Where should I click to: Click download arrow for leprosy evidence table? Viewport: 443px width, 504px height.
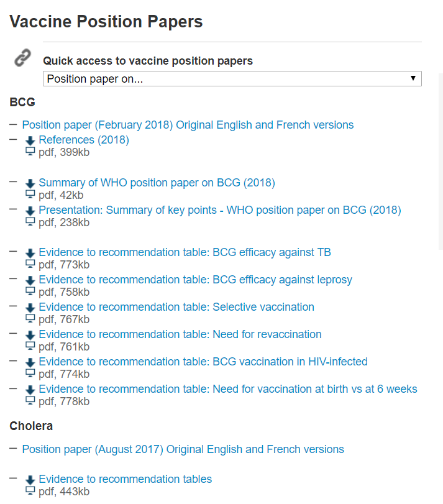click(x=30, y=279)
